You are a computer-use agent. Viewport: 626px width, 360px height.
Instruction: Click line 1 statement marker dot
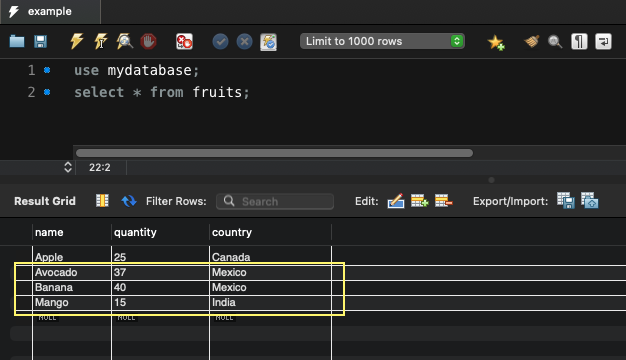[x=47, y=70]
